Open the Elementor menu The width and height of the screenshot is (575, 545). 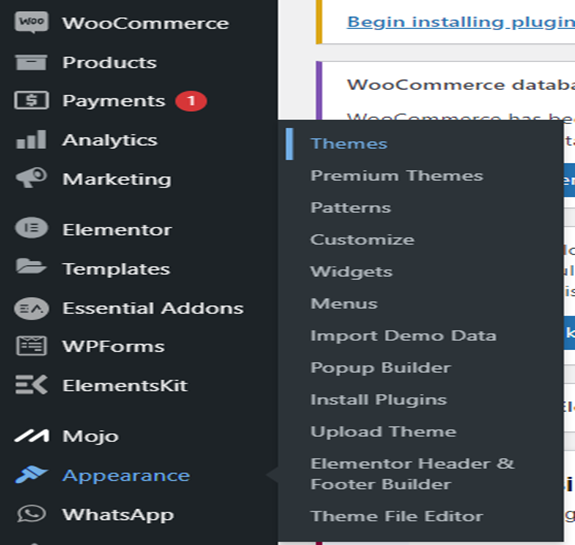pyautogui.click(x=117, y=230)
